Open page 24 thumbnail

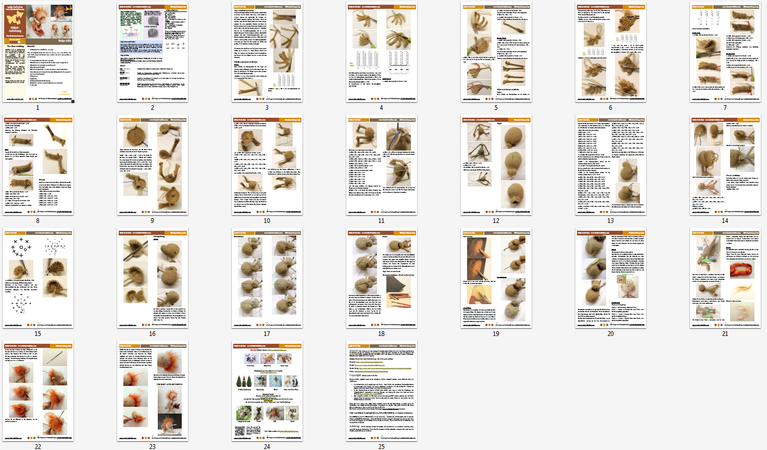pos(267,392)
